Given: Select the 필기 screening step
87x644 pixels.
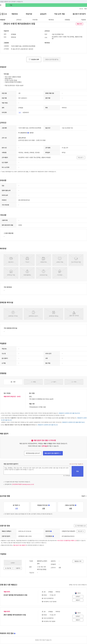Looking at the screenshot, I should (x=54, y=382).
